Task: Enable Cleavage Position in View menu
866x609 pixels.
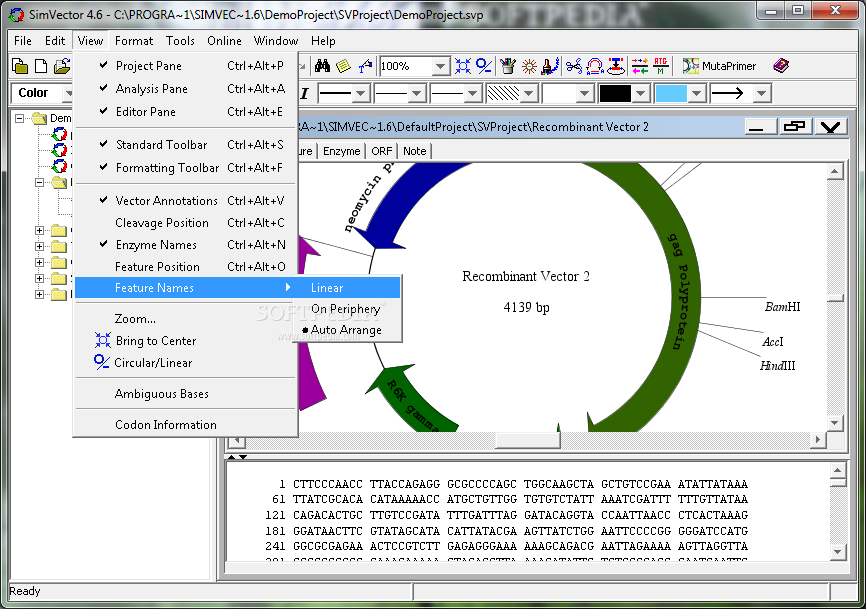Action: tap(186, 223)
